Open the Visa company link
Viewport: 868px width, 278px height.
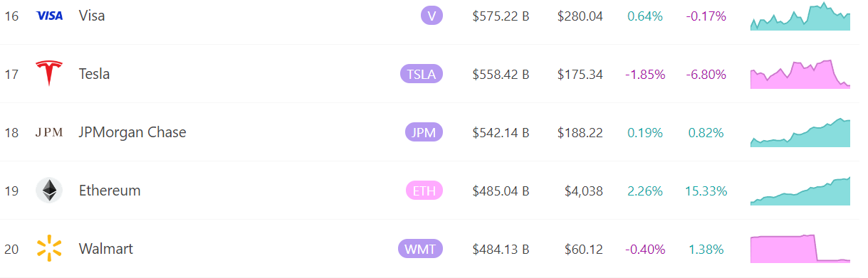[92, 16]
